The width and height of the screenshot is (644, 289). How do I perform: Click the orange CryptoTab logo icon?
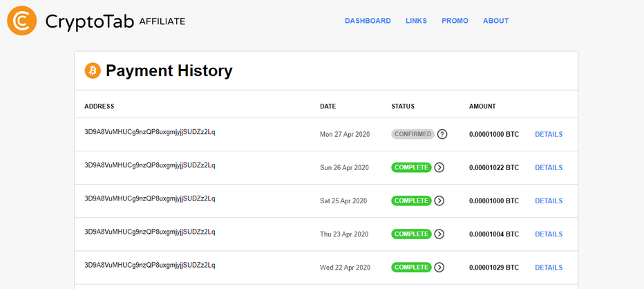(x=22, y=21)
